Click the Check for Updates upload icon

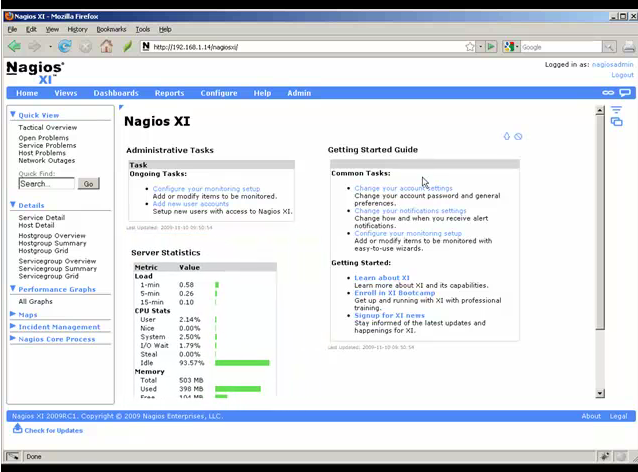pos(17,428)
